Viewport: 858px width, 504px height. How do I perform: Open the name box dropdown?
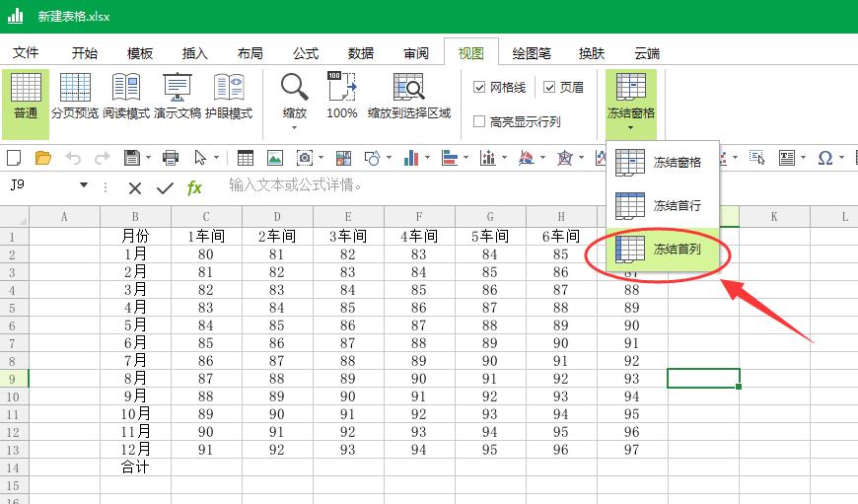pyautogui.click(x=84, y=185)
